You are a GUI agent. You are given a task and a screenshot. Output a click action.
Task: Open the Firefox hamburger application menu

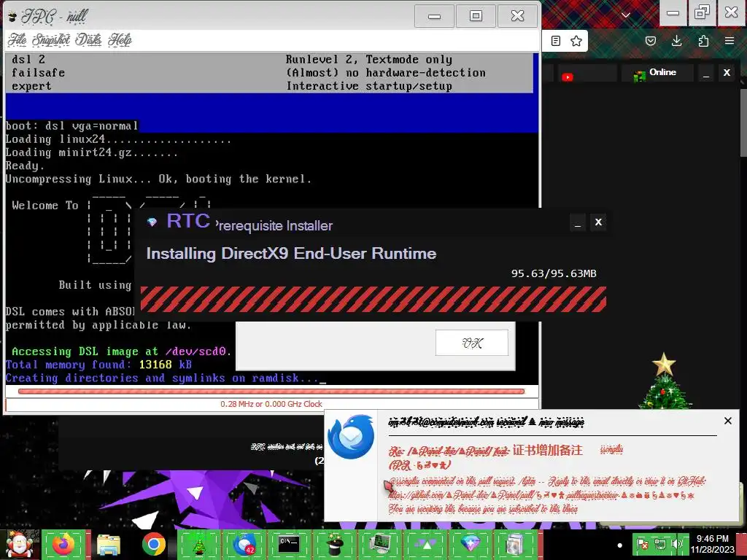point(729,41)
